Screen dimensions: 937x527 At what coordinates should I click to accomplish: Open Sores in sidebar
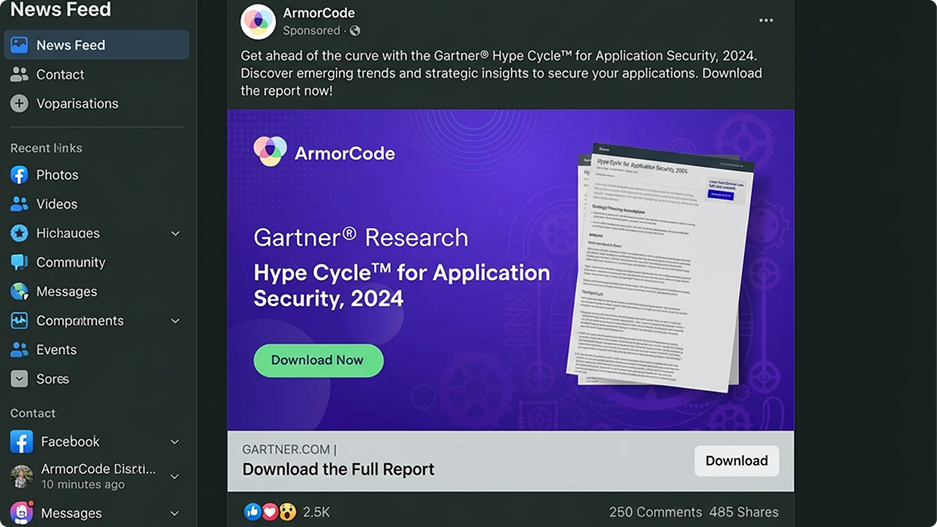click(x=53, y=379)
